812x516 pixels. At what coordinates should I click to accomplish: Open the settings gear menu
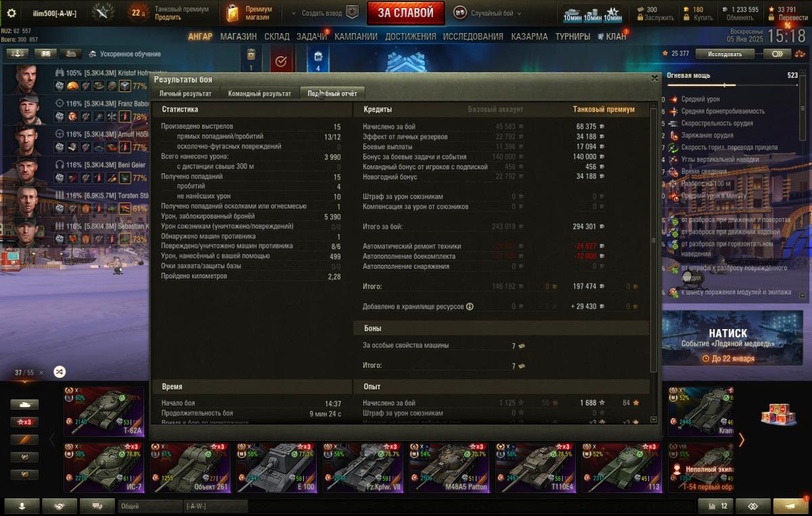12,13
